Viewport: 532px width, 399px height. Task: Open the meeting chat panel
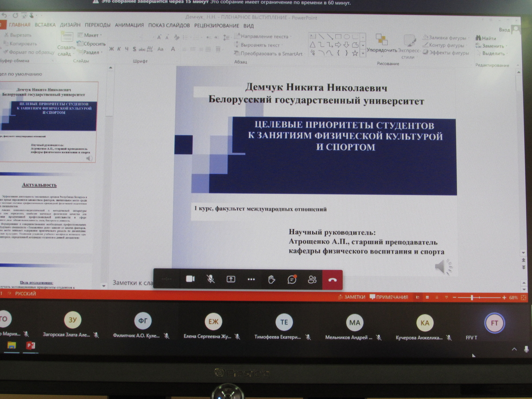292,279
